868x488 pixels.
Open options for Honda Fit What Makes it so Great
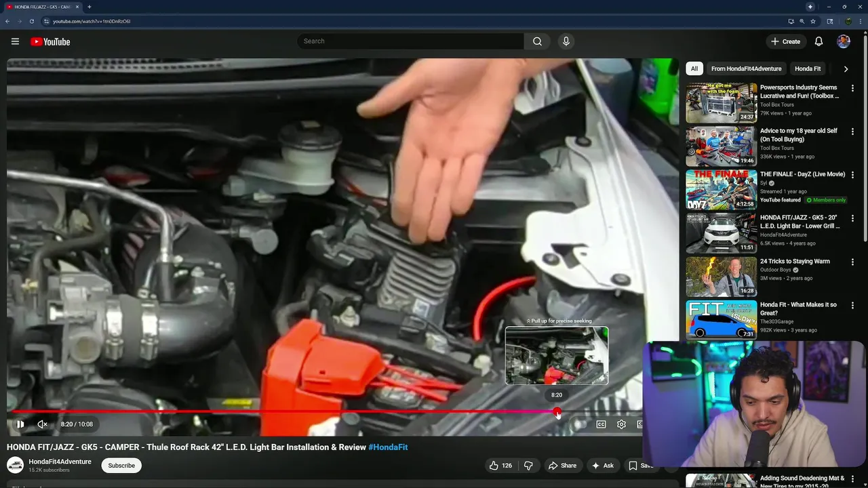pos(853,305)
